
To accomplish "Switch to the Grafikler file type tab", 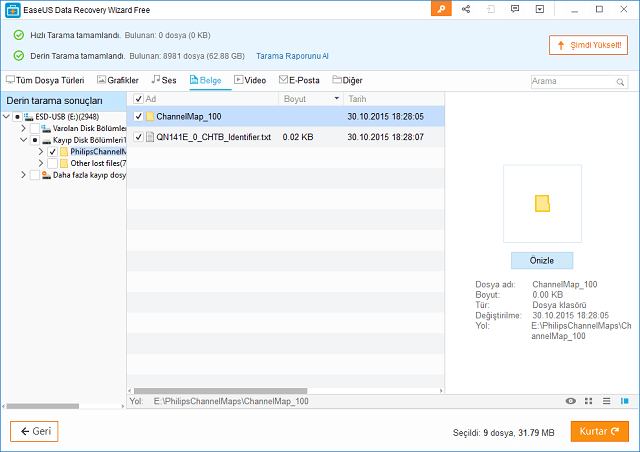I will click(x=117, y=79).
